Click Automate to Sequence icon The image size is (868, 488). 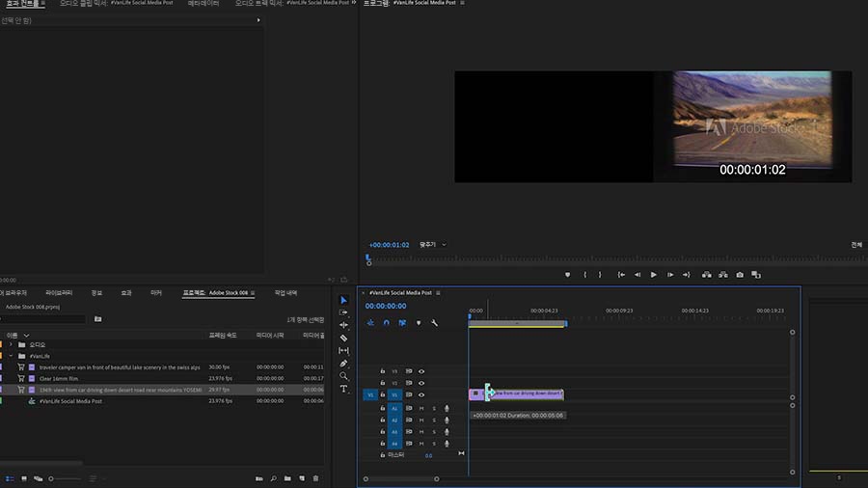[x=259, y=478]
